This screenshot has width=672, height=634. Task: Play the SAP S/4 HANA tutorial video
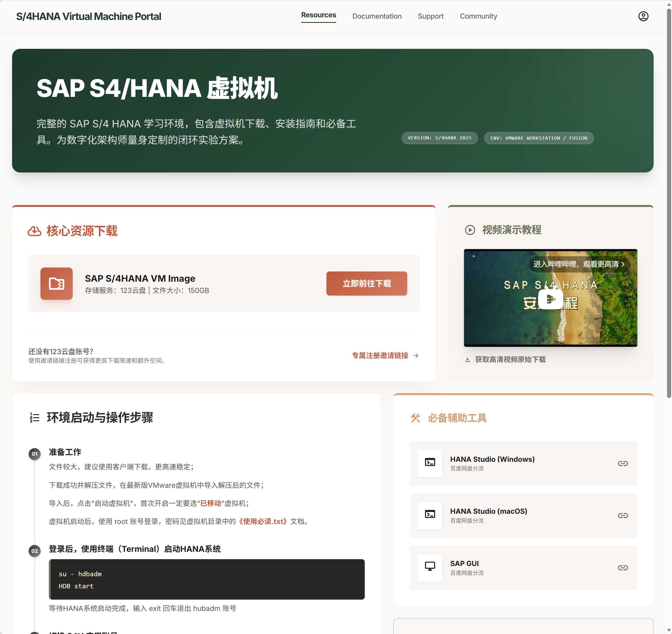[550, 299]
